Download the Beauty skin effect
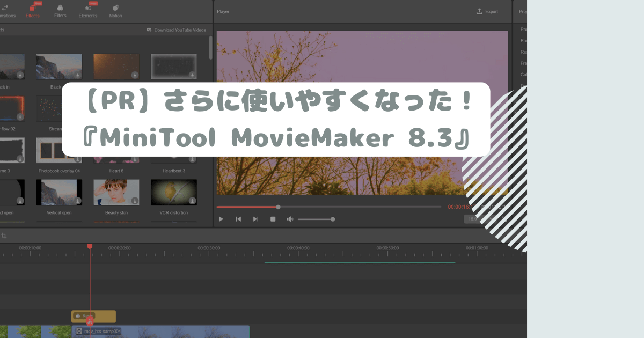This screenshot has width=644, height=338. 135,201
